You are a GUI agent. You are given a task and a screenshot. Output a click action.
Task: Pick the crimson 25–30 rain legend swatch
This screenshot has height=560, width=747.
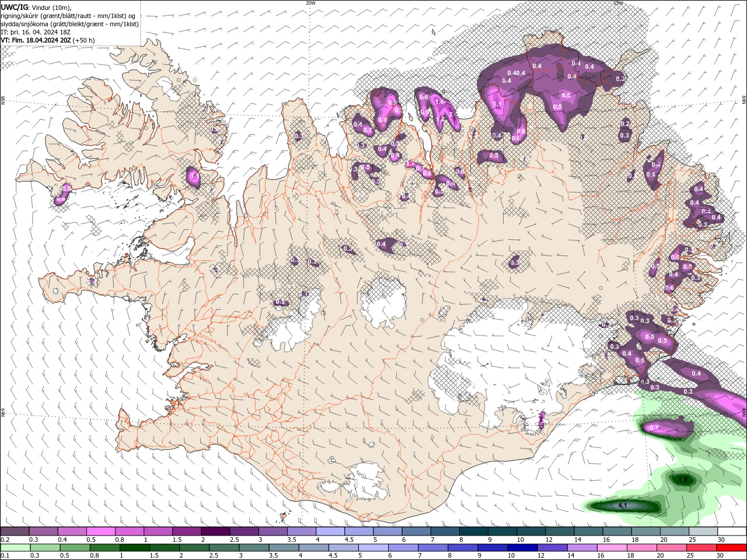701,548
